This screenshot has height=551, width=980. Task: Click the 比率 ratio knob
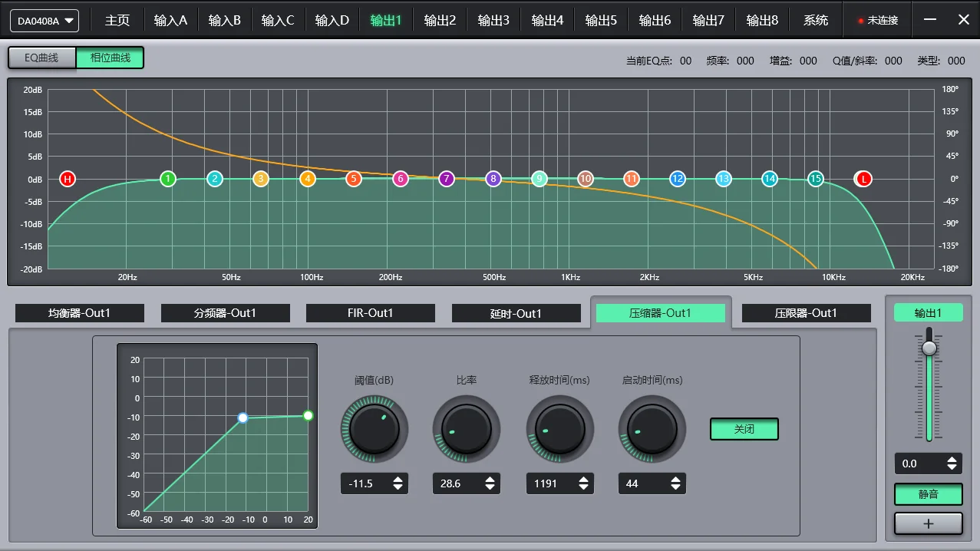pyautogui.click(x=466, y=429)
